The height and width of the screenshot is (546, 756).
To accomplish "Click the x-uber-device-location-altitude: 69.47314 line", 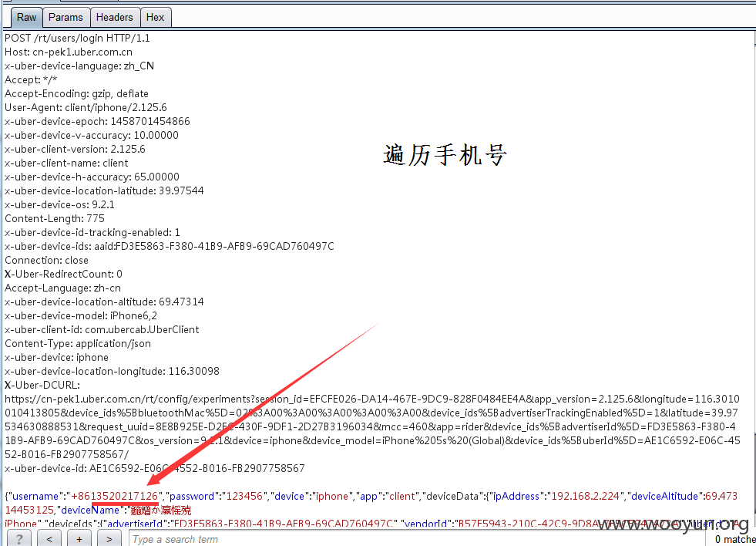I will (x=104, y=302).
